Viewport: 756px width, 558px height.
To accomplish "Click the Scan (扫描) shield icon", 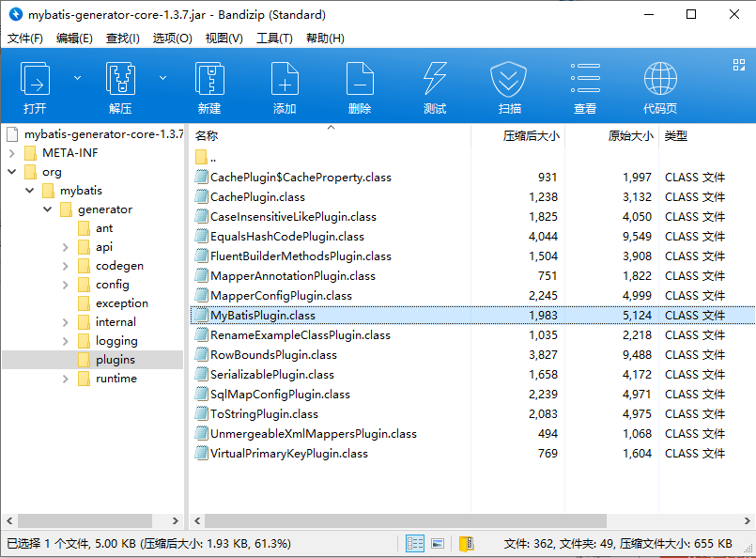I will [x=509, y=79].
